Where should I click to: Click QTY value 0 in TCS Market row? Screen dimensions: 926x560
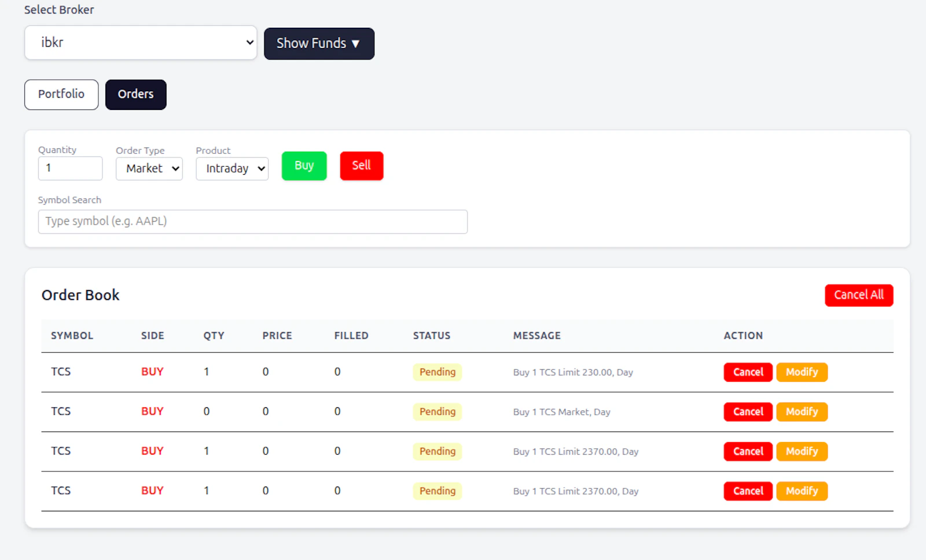[x=207, y=411]
